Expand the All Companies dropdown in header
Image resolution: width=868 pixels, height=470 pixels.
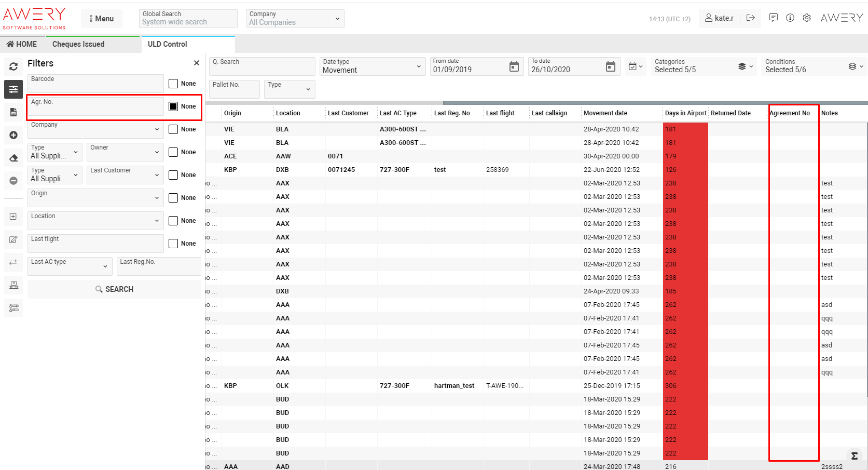[x=294, y=19]
